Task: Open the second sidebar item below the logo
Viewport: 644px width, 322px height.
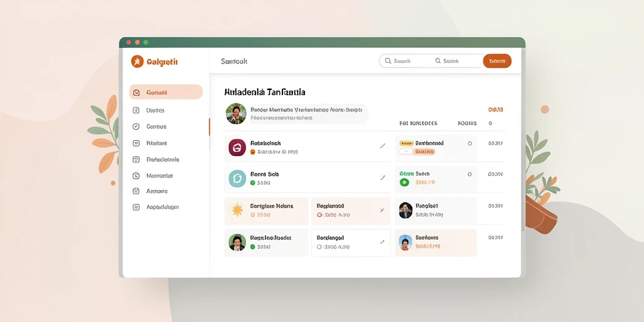Action: tap(155, 110)
